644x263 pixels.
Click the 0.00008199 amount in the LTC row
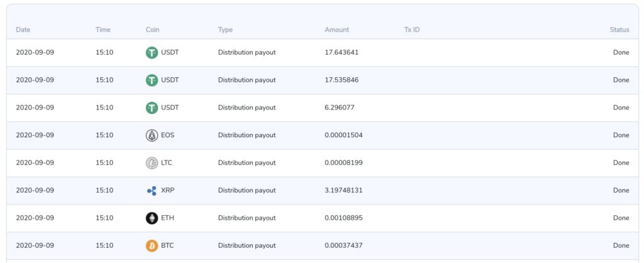click(x=343, y=163)
